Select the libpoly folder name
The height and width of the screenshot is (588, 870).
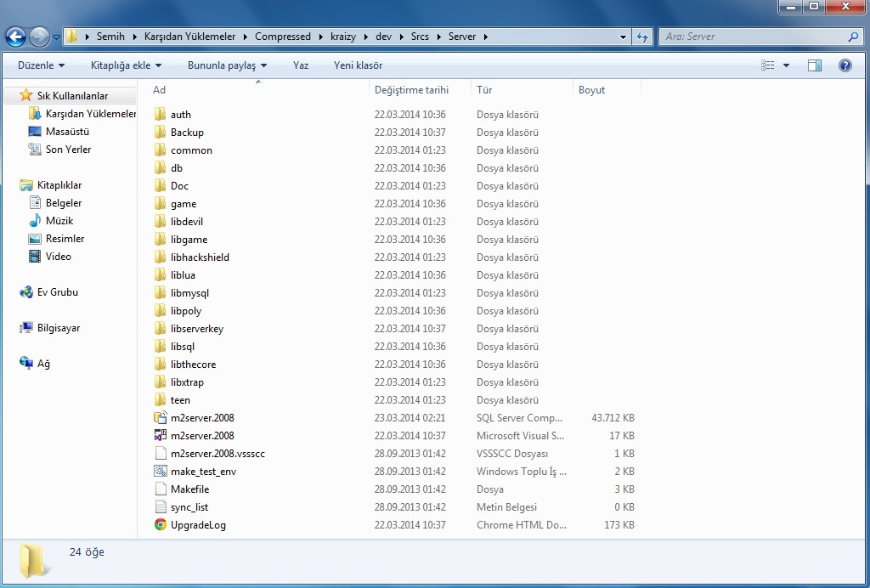[186, 311]
